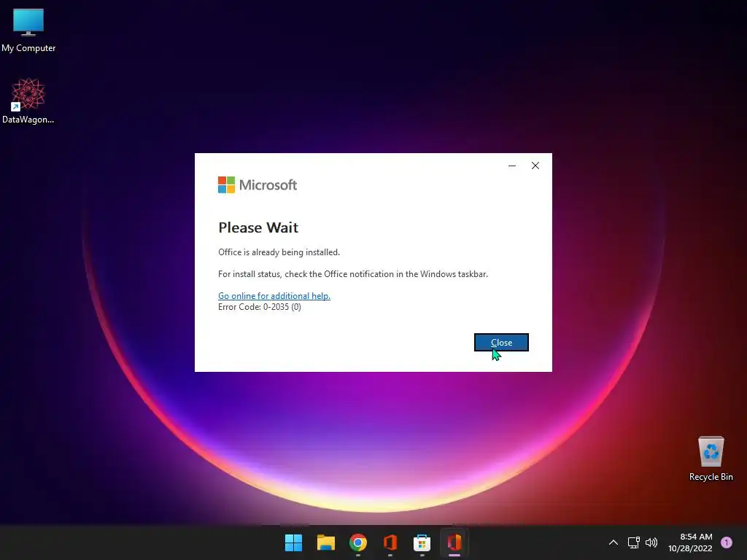Minimize the Microsoft Office installer dialog
This screenshot has width=747, height=560.
(512, 166)
